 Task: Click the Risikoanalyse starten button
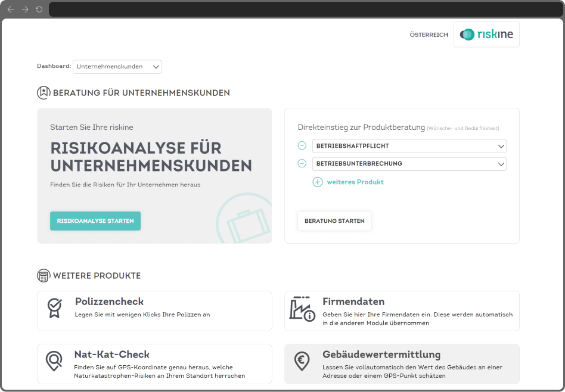(x=95, y=221)
